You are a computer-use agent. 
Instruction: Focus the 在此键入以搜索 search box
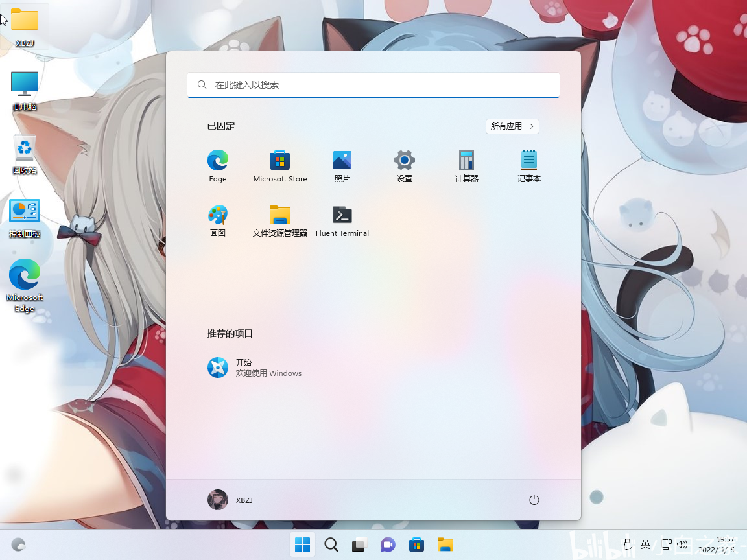[x=373, y=85]
